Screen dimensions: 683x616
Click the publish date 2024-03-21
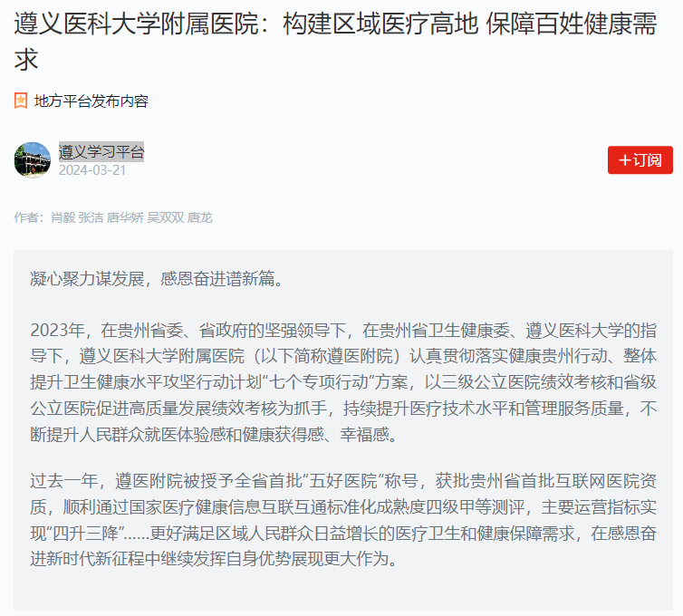point(92,170)
